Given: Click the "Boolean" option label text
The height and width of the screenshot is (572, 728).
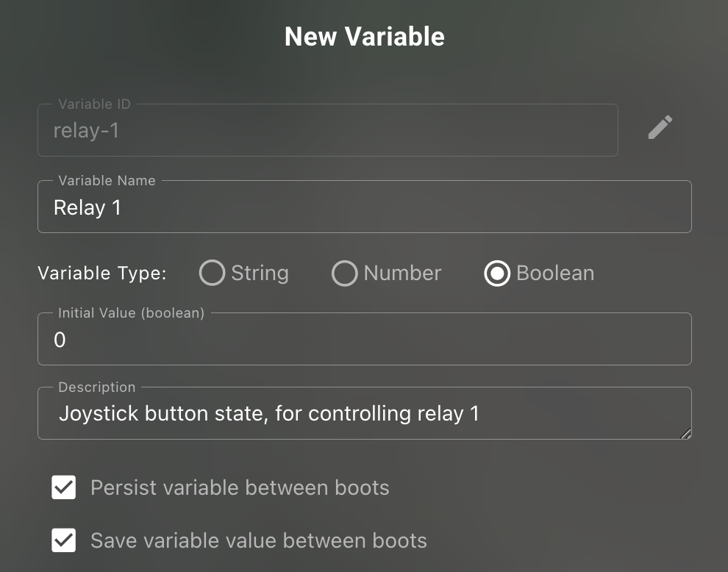Looking at the screenshot, I should [555, 274].
